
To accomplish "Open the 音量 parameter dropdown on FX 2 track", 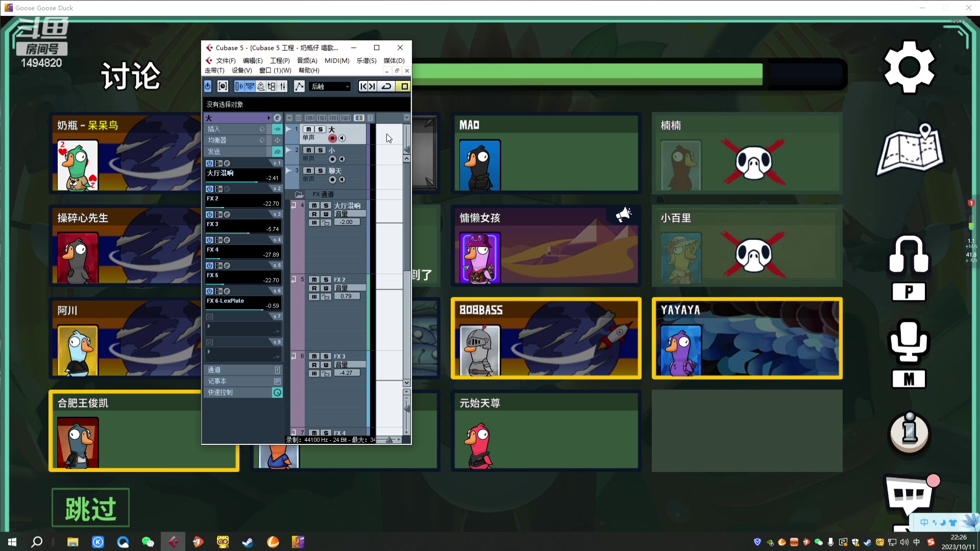I will tap(350, 288).
